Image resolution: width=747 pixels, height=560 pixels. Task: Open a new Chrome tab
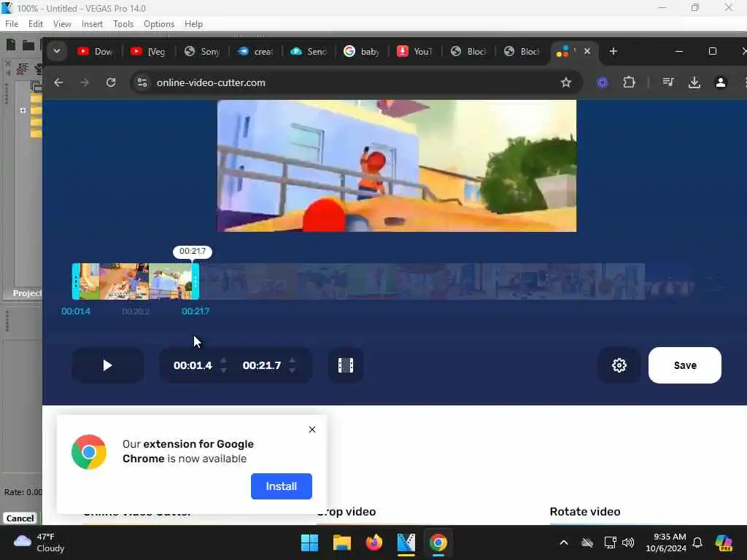tap(614, 51)
